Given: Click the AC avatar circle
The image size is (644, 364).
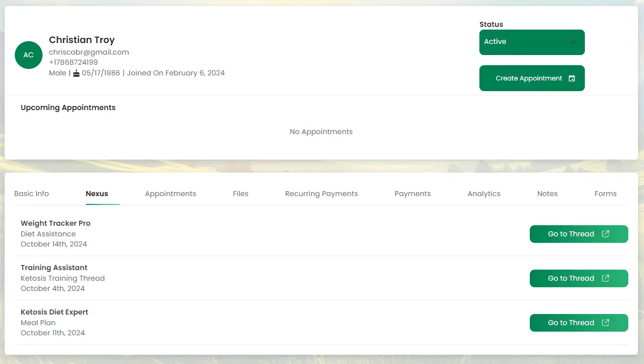Looking at the screenshot, I should click(x=29, y=55).
